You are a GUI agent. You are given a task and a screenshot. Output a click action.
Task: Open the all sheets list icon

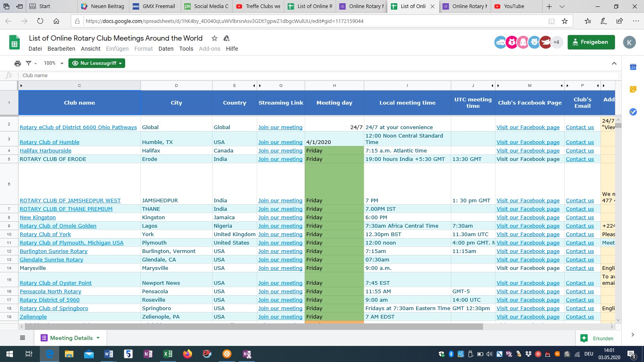click(23, 338)
